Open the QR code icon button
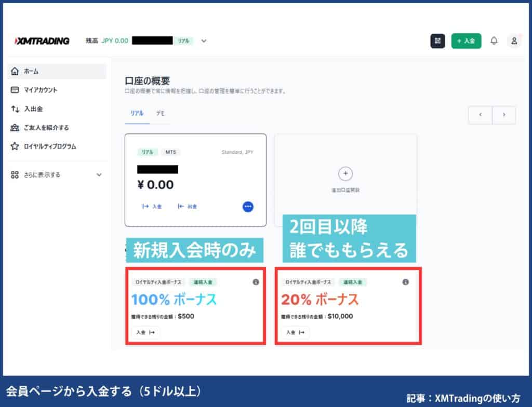The image size is (532, 407). tap(437, 40)
